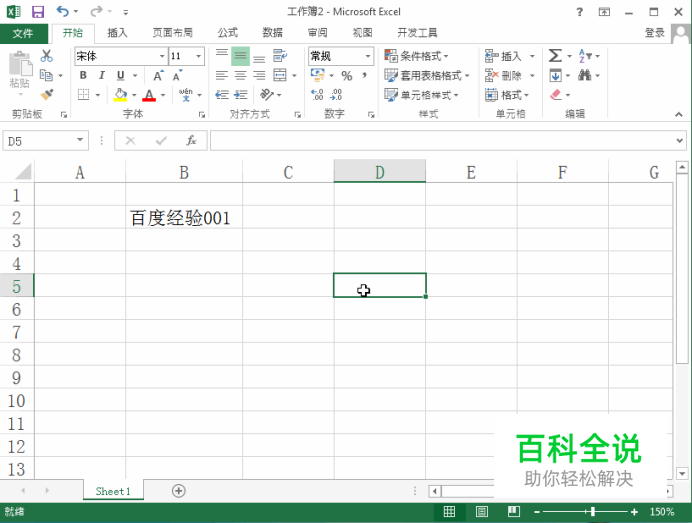Toggle italic formatting

(102, 75)
